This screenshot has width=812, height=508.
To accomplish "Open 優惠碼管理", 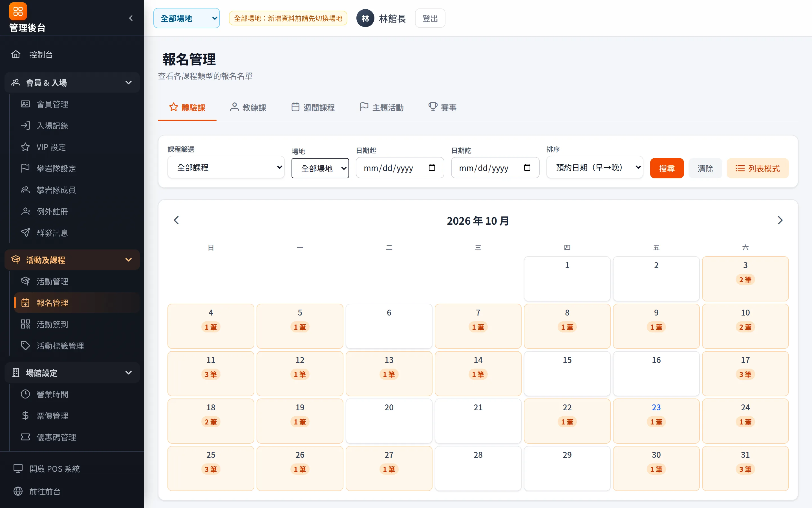I will tap(77, 437).
